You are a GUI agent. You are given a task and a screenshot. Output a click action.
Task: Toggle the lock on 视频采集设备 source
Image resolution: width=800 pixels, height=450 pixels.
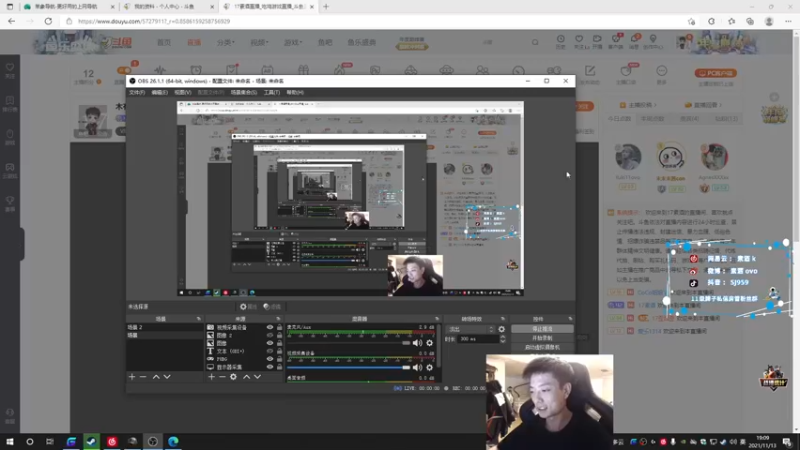pyautogui.click(x=279, y=327)
